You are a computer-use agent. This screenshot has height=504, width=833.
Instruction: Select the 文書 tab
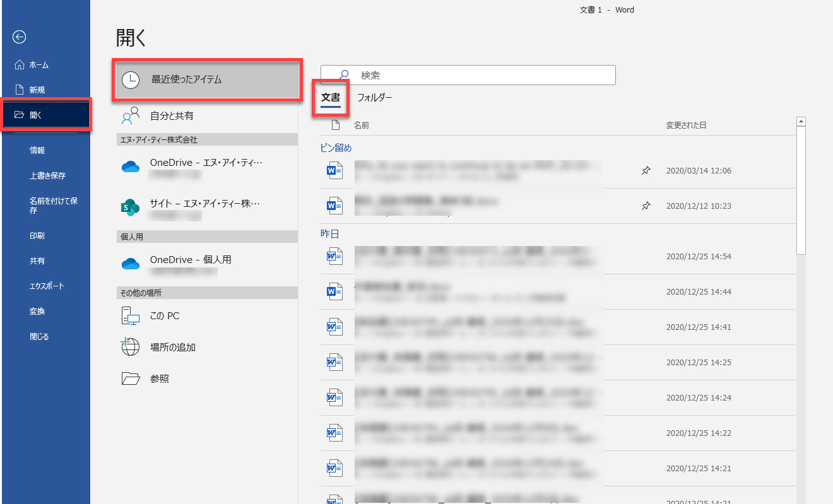331,98
